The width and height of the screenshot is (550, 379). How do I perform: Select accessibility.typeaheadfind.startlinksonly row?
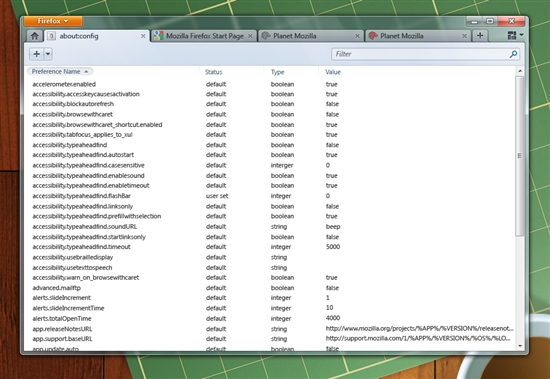(x=270, y=237)
